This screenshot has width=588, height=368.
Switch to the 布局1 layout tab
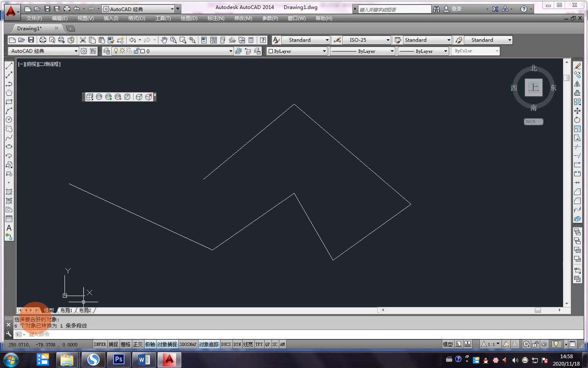[x=66, y=310]
